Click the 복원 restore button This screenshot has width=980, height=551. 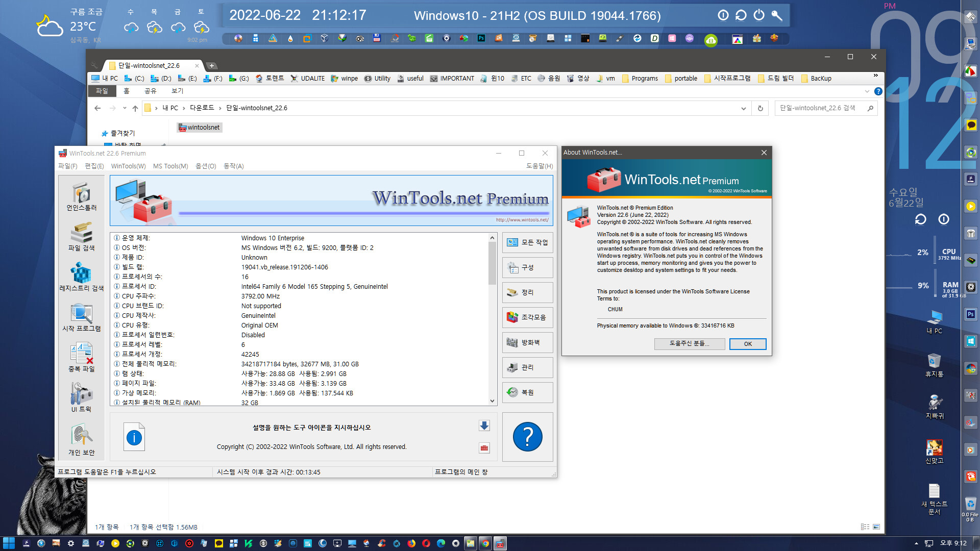tap(527, 392)
